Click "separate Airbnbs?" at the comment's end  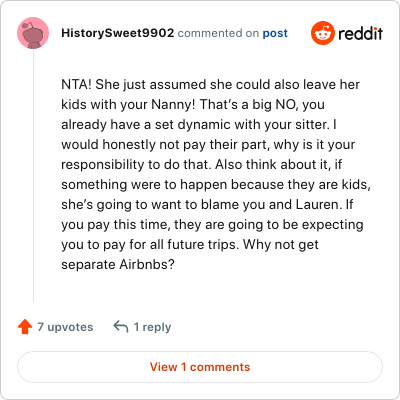click(118, 264)
